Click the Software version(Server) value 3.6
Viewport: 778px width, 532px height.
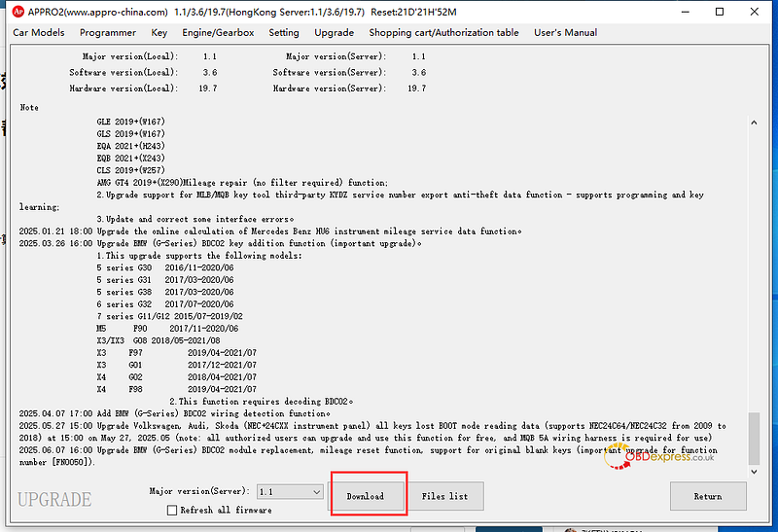419,72
